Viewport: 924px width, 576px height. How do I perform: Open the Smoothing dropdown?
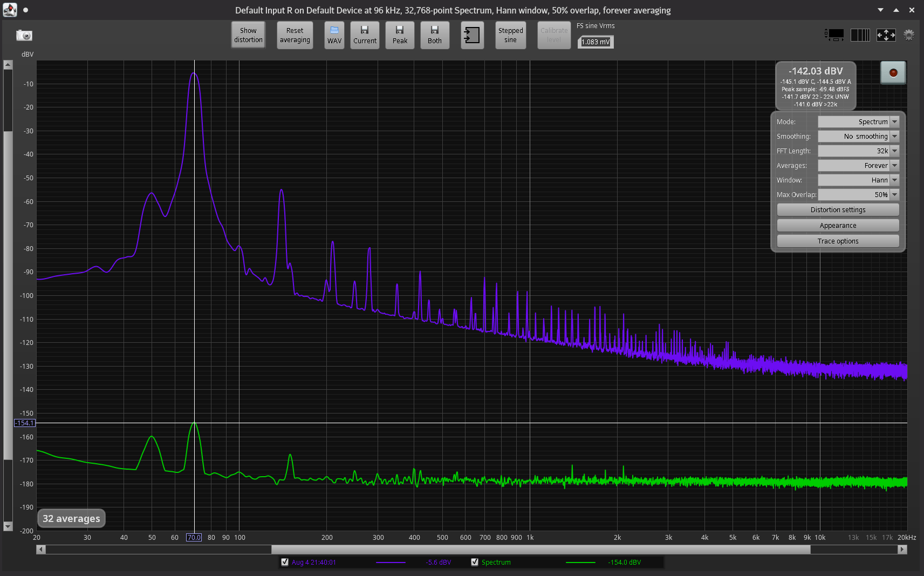point(858,137)
